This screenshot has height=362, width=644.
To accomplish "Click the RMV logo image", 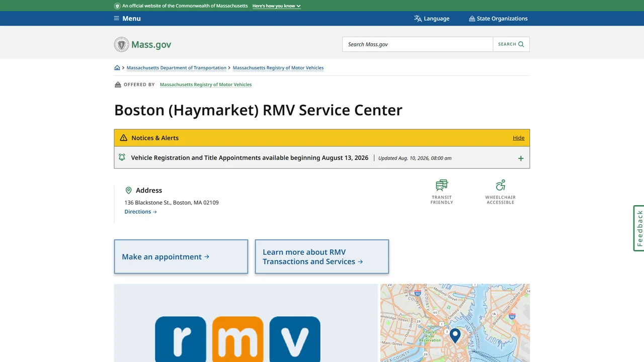I will pyautogui.click(x=246, y=323).
